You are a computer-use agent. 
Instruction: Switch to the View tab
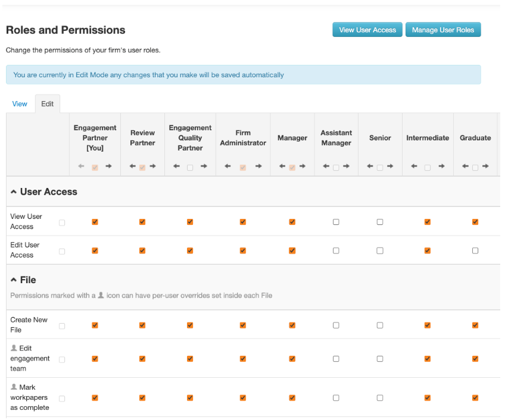point(20,104)
